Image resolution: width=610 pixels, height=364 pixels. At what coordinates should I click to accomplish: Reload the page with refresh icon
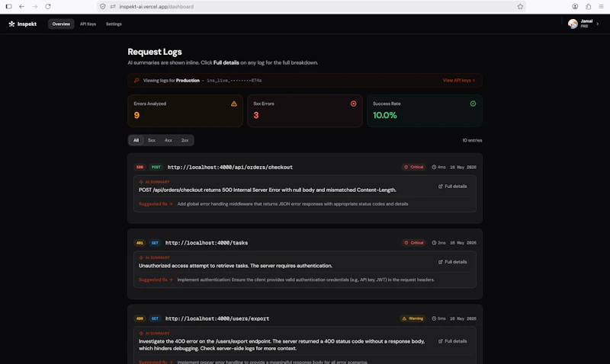[48, 7]
